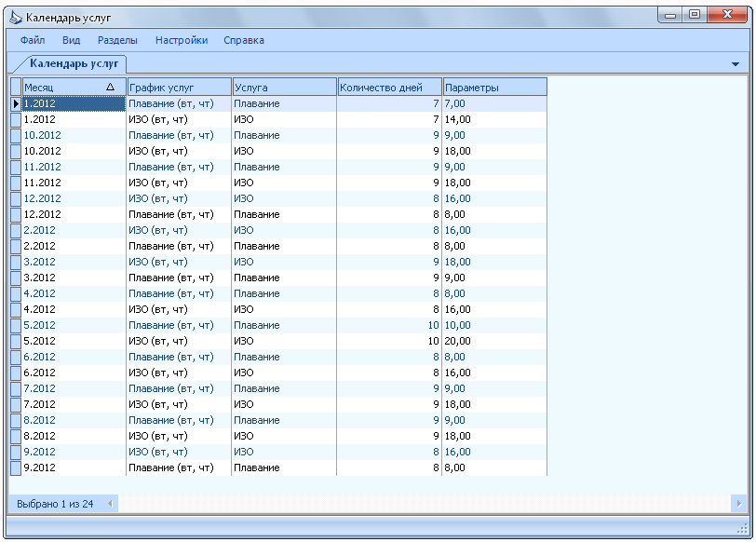Click the 10,00 value in Параметры column

(x=457, y=325)
